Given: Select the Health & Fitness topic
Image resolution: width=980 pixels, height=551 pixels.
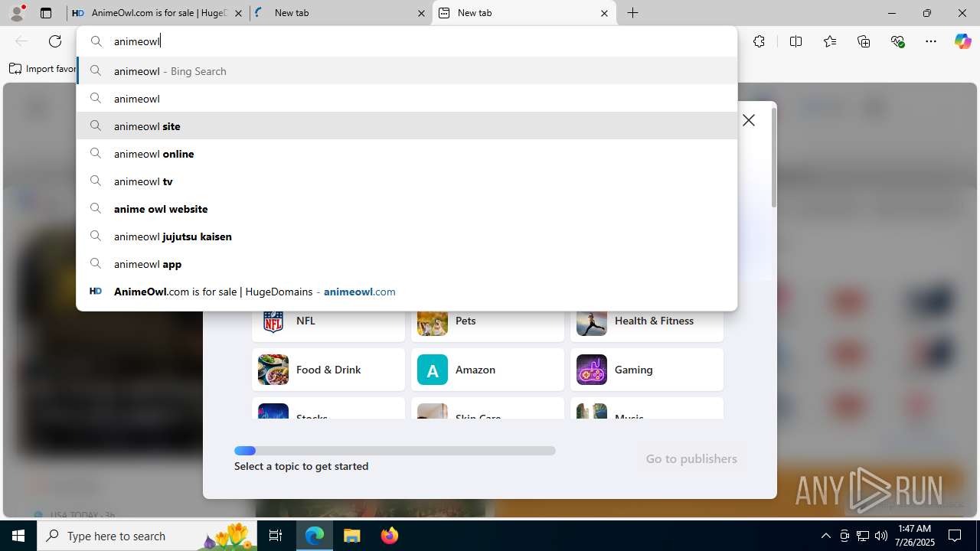Looking at the screenshot, I should tap(647, 326).
